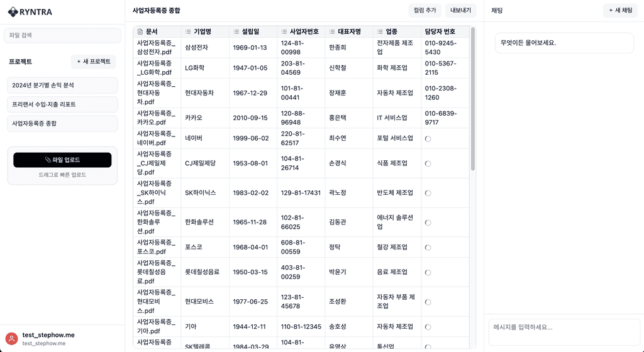Click the list icon beside 사업자번호 header

[284, 31]
